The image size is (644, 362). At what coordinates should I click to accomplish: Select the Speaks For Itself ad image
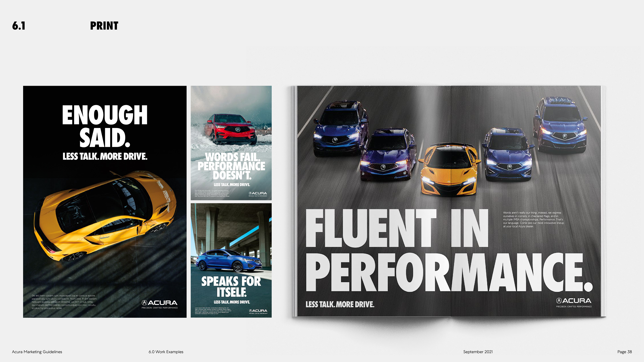[231, 286]
